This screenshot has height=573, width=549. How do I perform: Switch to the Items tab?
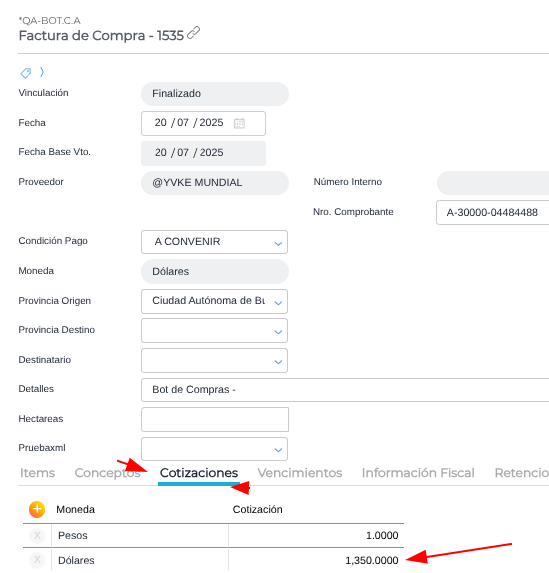(37, 473)
